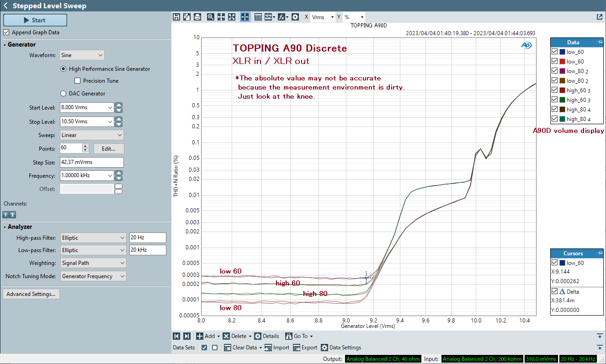606x364 pixels.
Task: Click the 20 Hz high-pass field
Action: click(148, 238)
